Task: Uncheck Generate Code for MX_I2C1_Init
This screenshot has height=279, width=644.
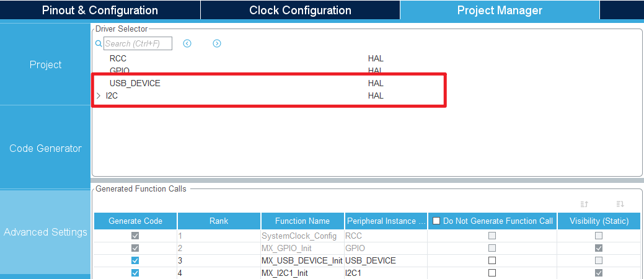Action: [x=135, y=273]
